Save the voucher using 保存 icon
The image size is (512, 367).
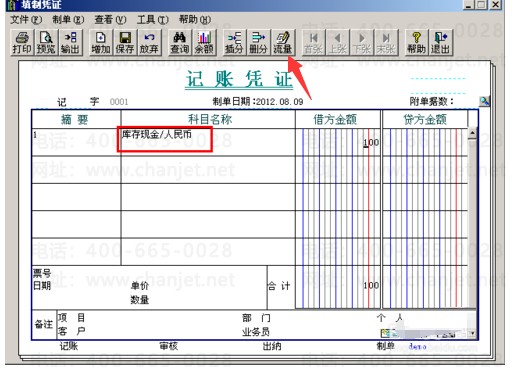click(125, 43)
